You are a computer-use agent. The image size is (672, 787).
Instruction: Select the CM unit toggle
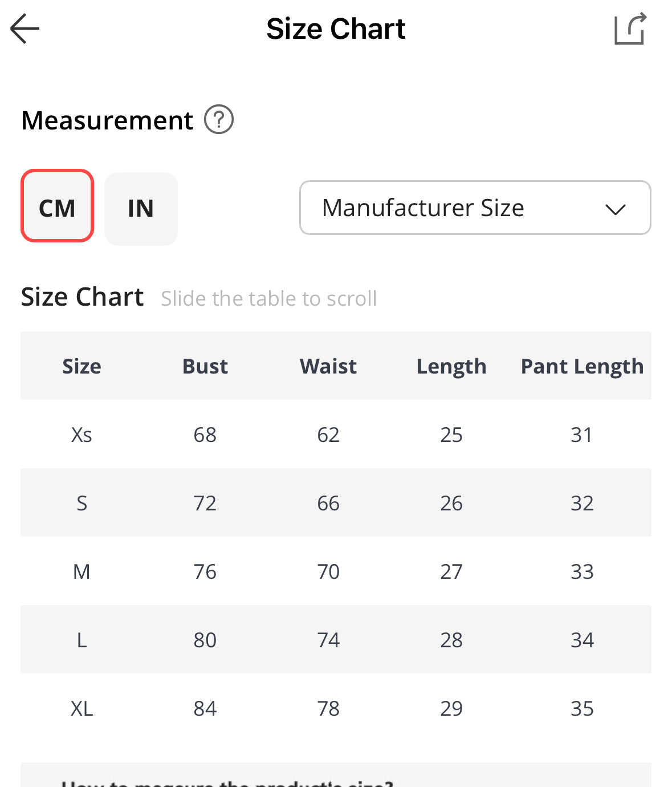click(x=57, y=206)
